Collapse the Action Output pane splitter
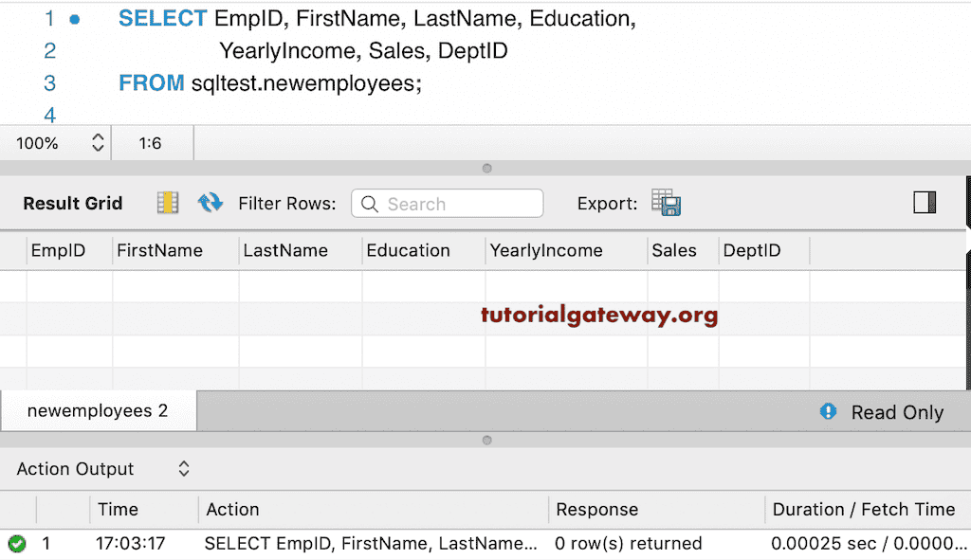The image size is (971, 560). point(486,440)
